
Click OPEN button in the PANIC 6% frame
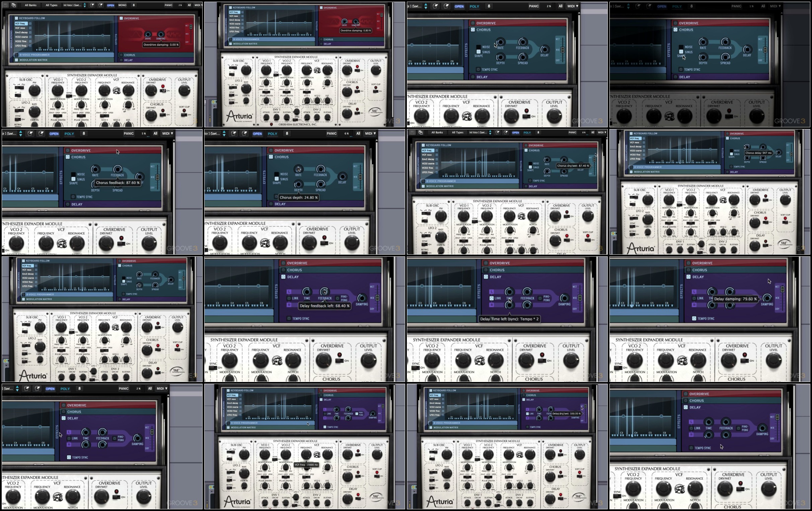(x=257, y=134)
